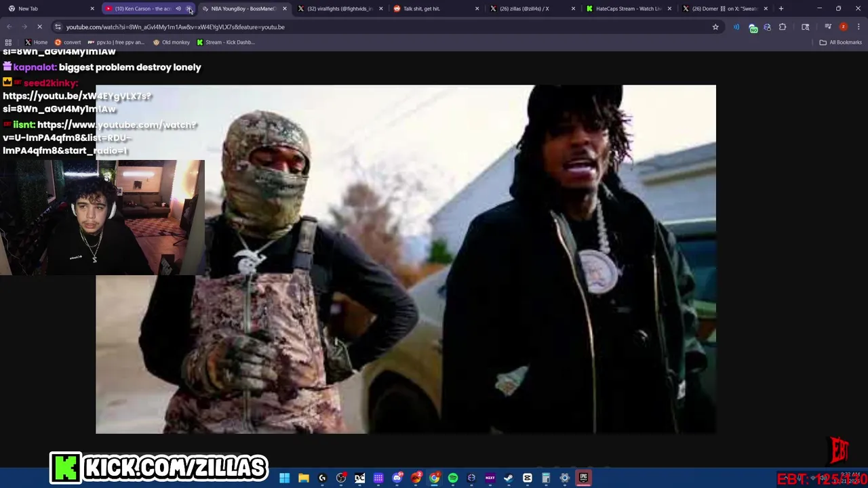Open the NEXT app in taskbar
Image resolution: width=868 pixels, height=488 pixels.
click(490, 478)
